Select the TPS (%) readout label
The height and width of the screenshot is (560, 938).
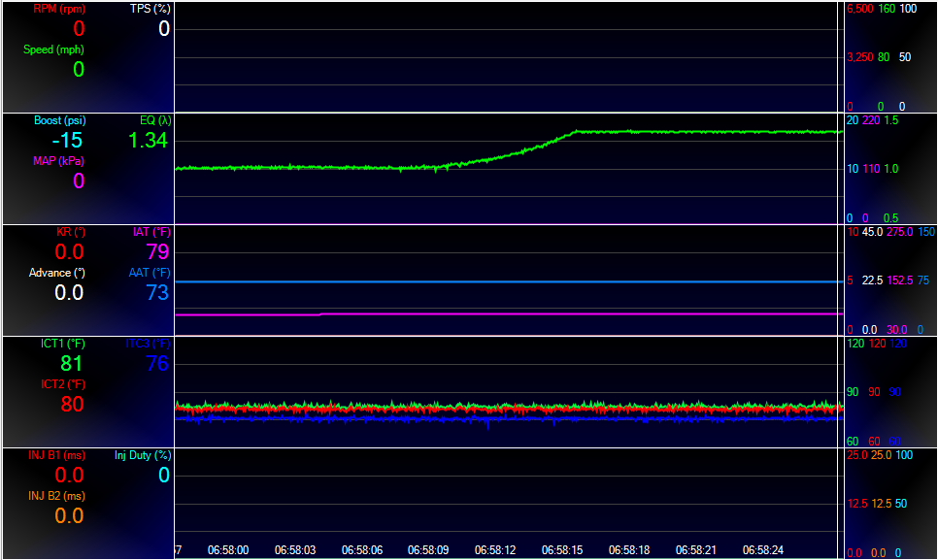coord(150,9)
